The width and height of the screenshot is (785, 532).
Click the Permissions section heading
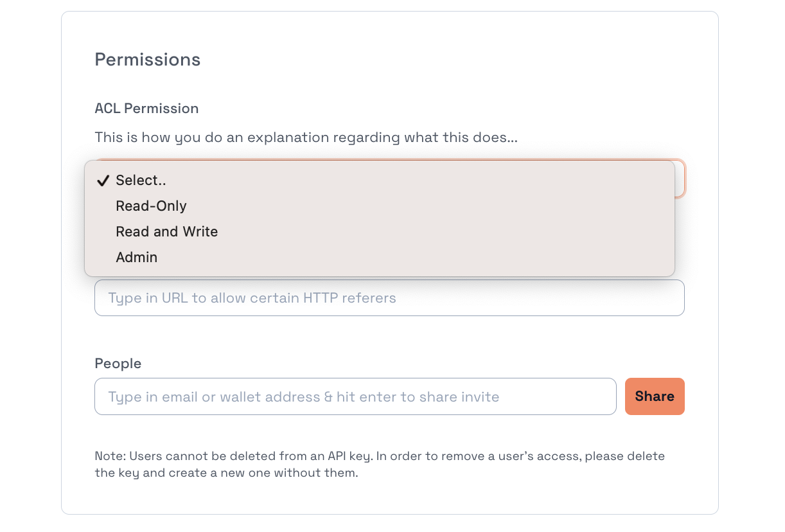[148, 60]
